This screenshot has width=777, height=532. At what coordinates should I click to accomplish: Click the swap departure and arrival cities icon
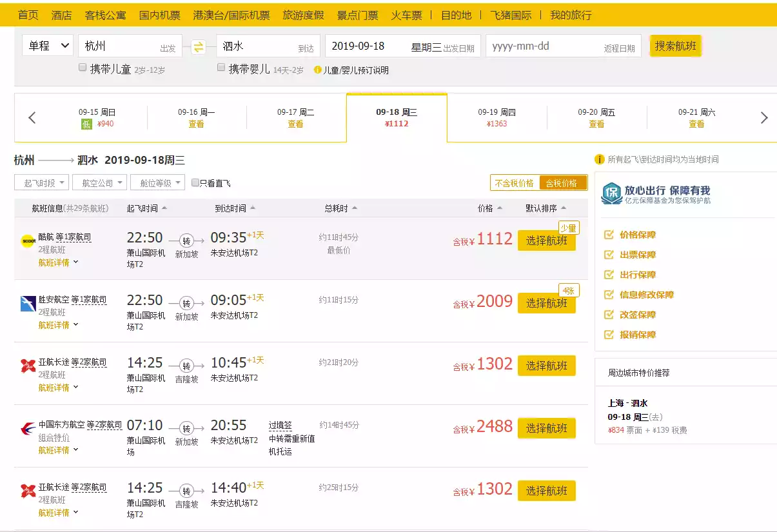point(199,47)
